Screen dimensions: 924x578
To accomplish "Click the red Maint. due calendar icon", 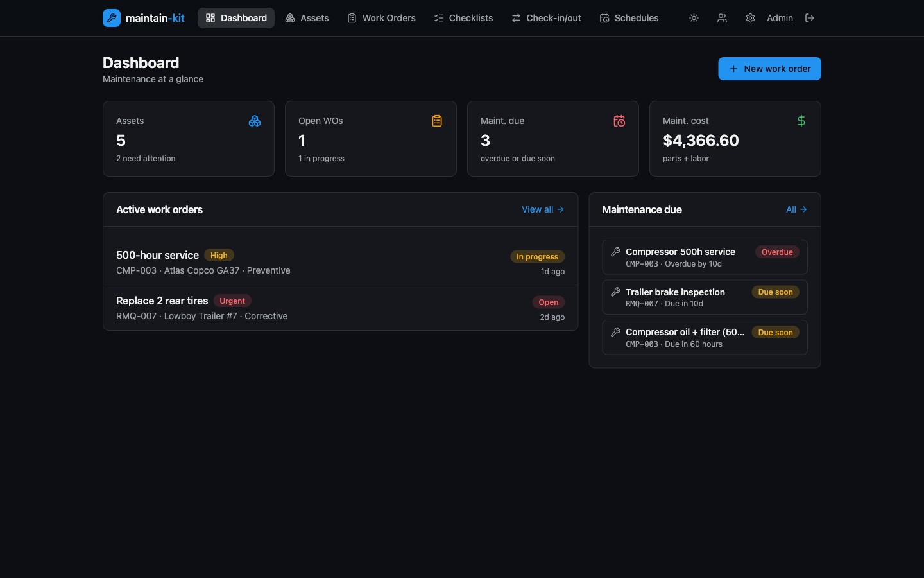I will click(x=619, y=121).
